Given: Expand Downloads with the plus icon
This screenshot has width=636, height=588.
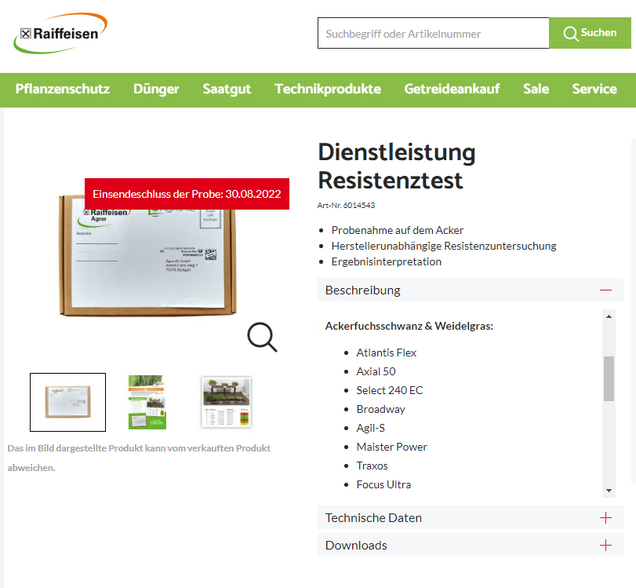Looking at the screenshot, I should click(606, 545).
